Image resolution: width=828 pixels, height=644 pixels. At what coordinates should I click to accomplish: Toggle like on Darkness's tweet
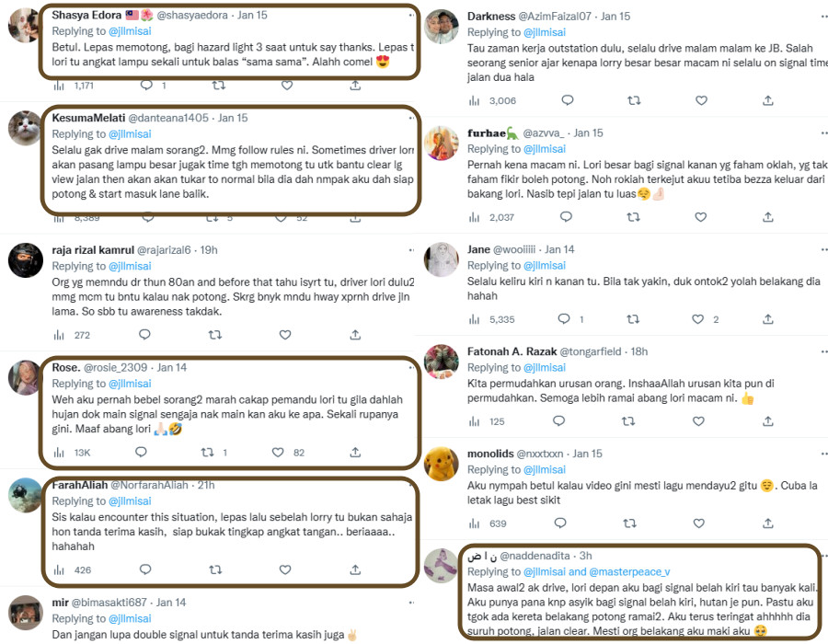click(701, 100)
